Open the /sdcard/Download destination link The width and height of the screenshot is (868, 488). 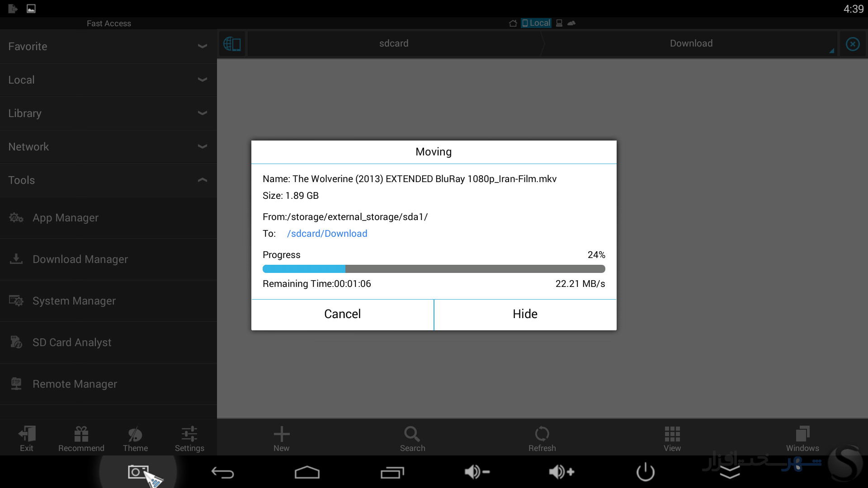[327, 234]
